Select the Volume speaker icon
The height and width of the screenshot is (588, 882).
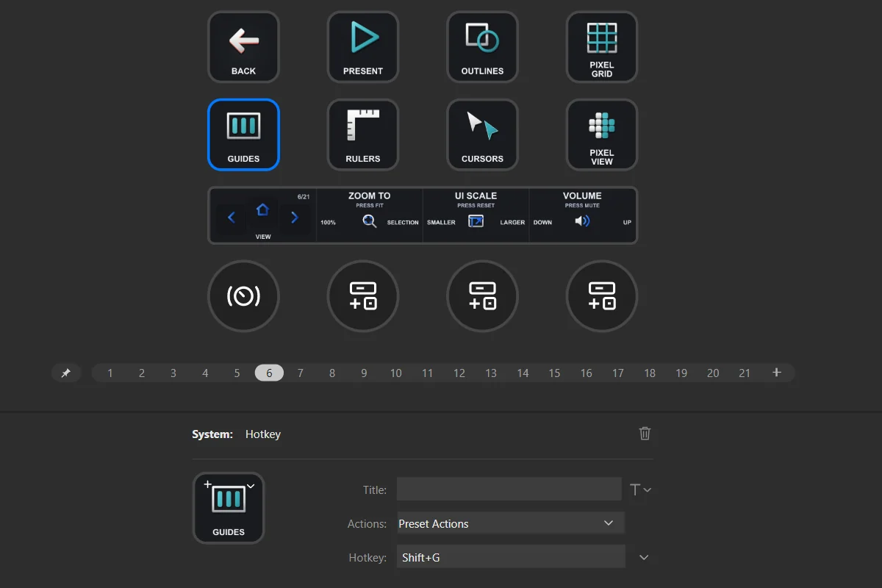(582, 221)
